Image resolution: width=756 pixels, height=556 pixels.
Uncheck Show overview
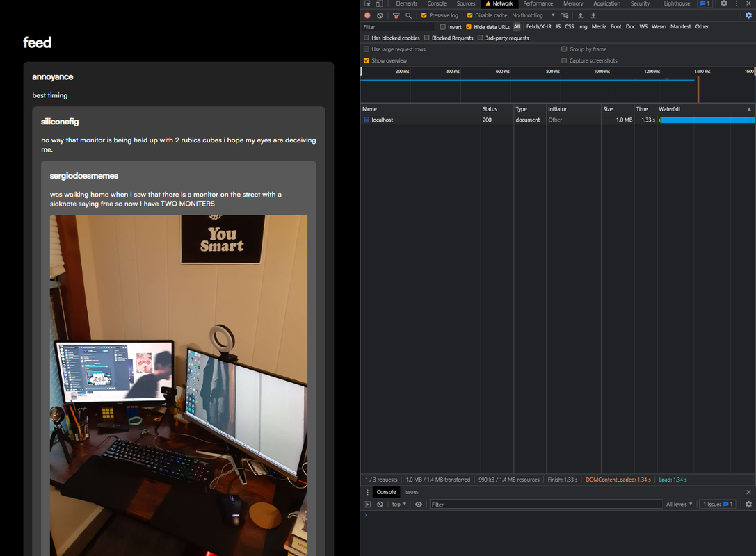point(367,60)
